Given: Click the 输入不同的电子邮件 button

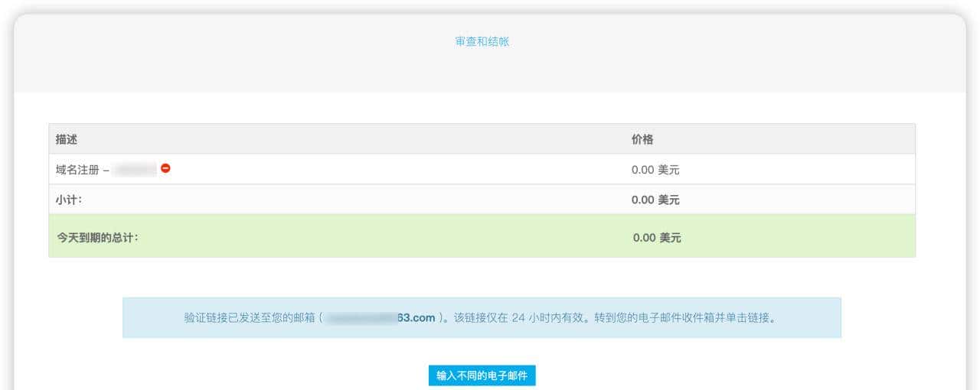Looking at the screenshot, I should [482, 375].
